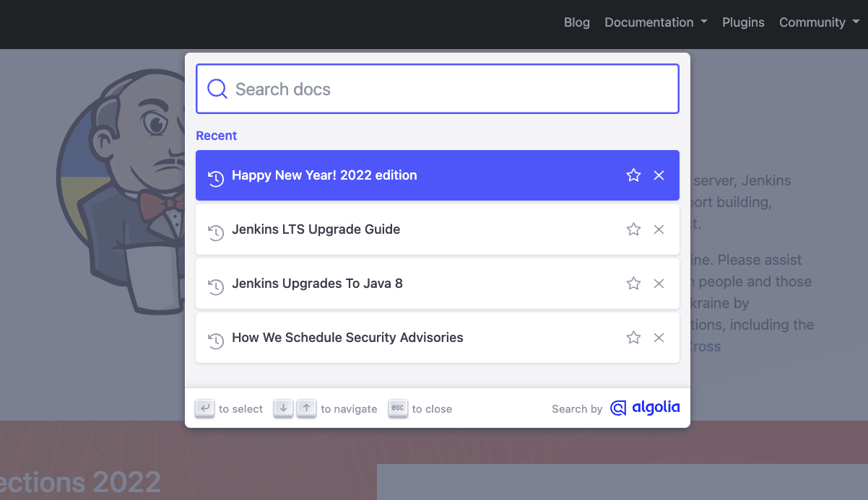Viewport: 868px width, 500px height.
Task: Star the Jenkins LTS Upgrade Guide entry
Action: [633, 229]
